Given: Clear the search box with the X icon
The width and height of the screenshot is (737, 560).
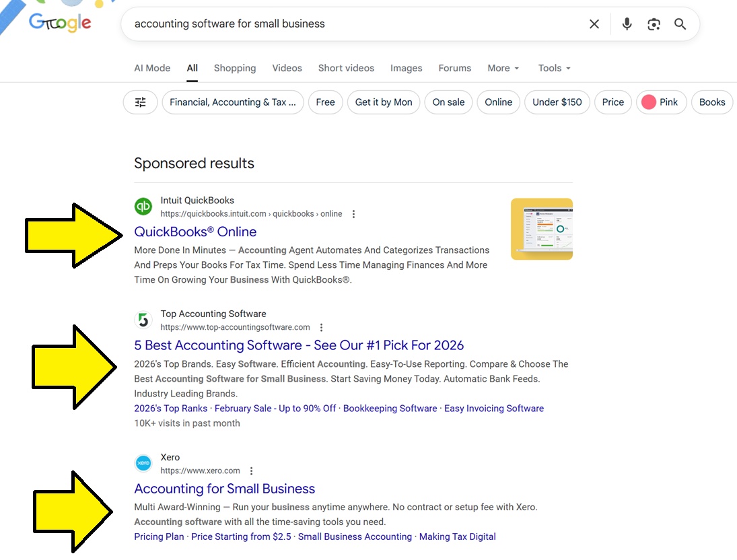Looking at the screenshot, I should [594, 24].
